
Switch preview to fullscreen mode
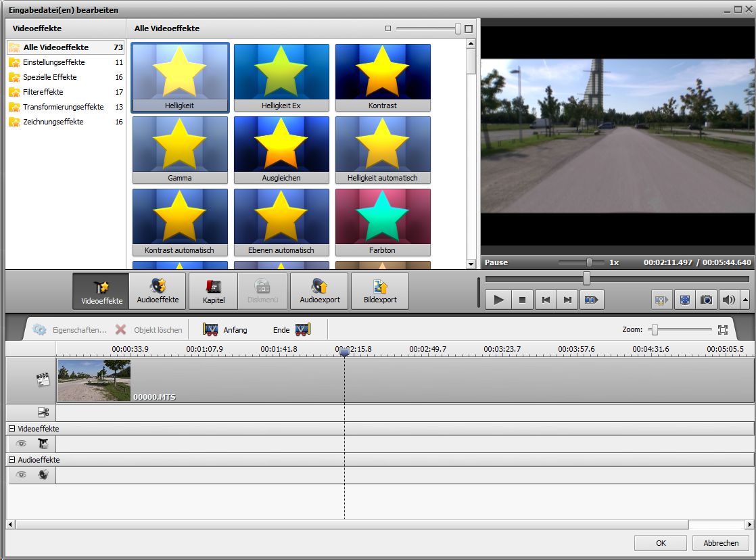[x=684, y=299]
